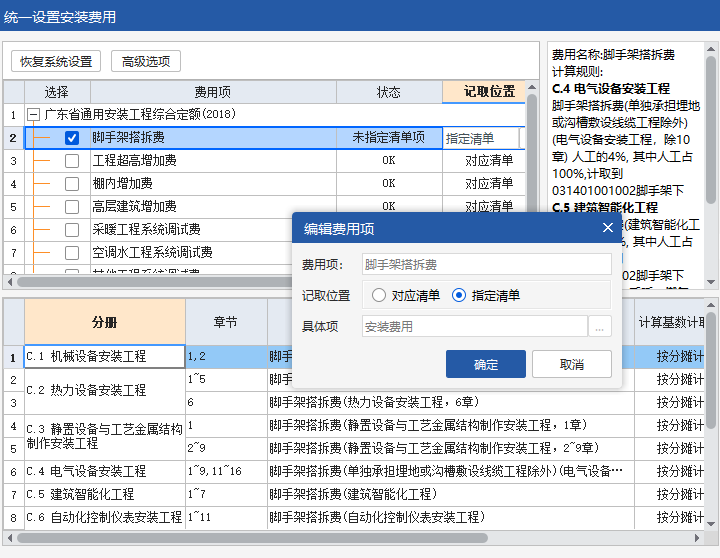The width and height of the screenshot is (720, 558).
Task: Check the 高层建筑增加费 checkbox
Action: point(72,207)
